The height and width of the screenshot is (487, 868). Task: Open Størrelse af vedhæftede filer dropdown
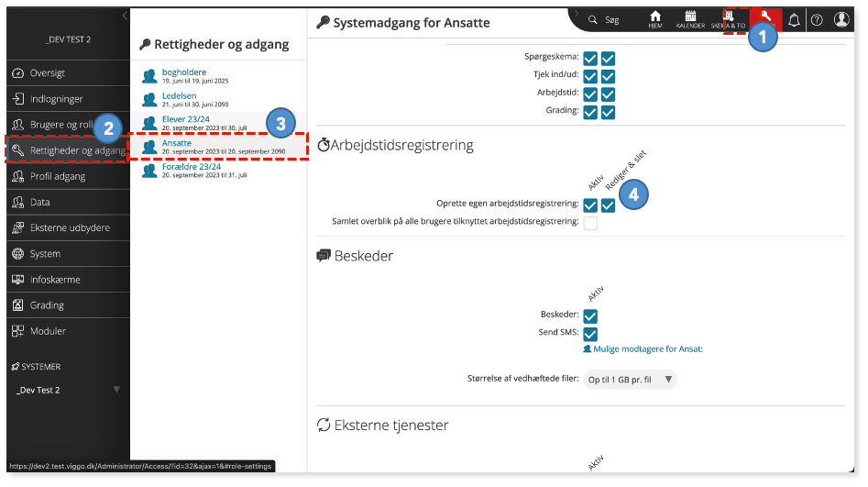point(630,380)
